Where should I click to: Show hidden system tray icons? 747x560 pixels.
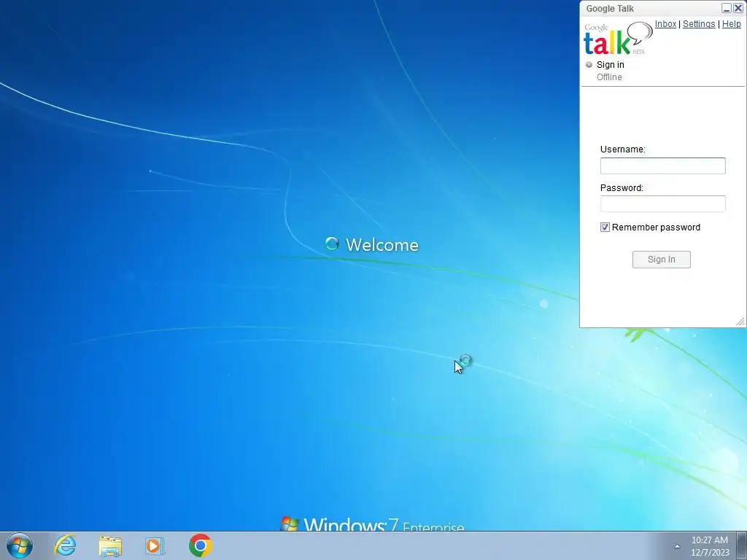[x=677, y=546]
